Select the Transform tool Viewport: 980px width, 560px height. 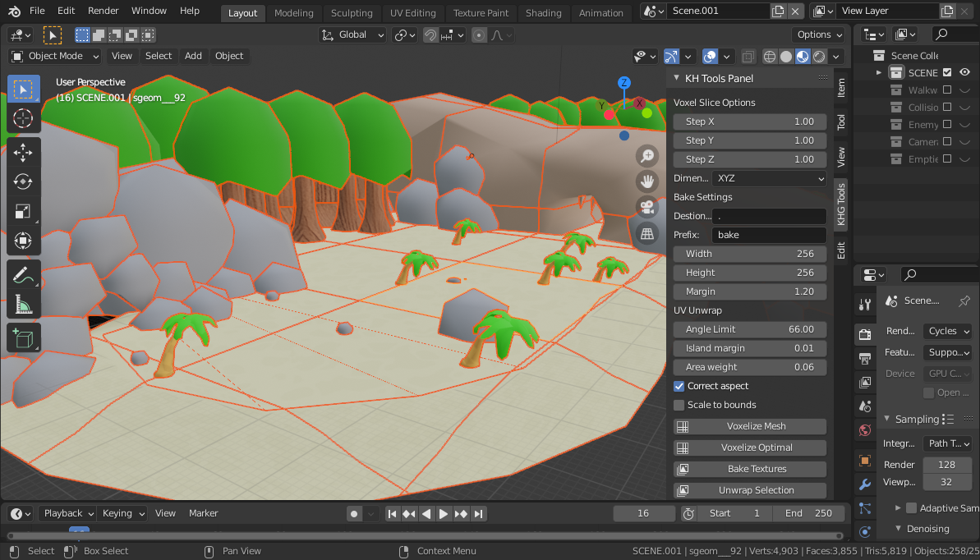[x=24, y=241]
